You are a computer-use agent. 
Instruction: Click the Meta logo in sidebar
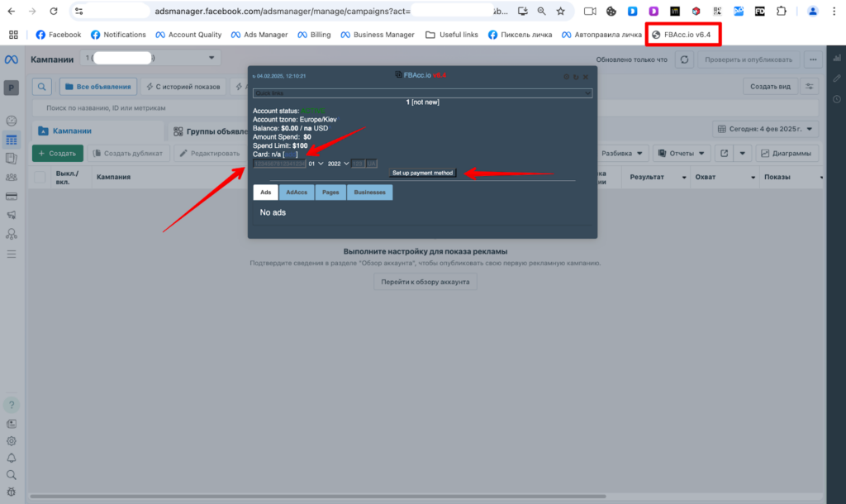pos(12,59)
